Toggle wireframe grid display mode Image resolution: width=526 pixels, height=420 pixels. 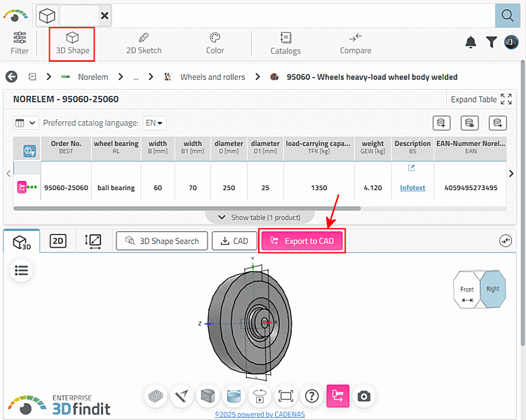(156, 396)
